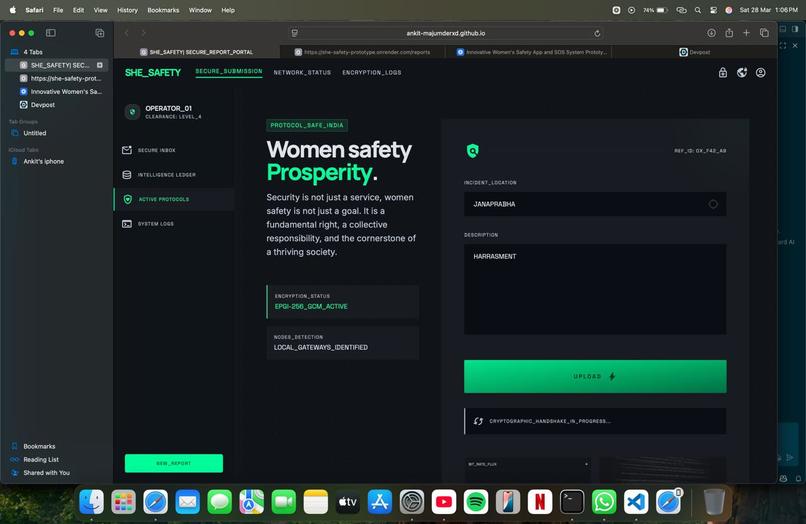The width and height of the screenshot is (806, 524).
Task: Open System Logs in the sidebar
Action: click(148, 224)
